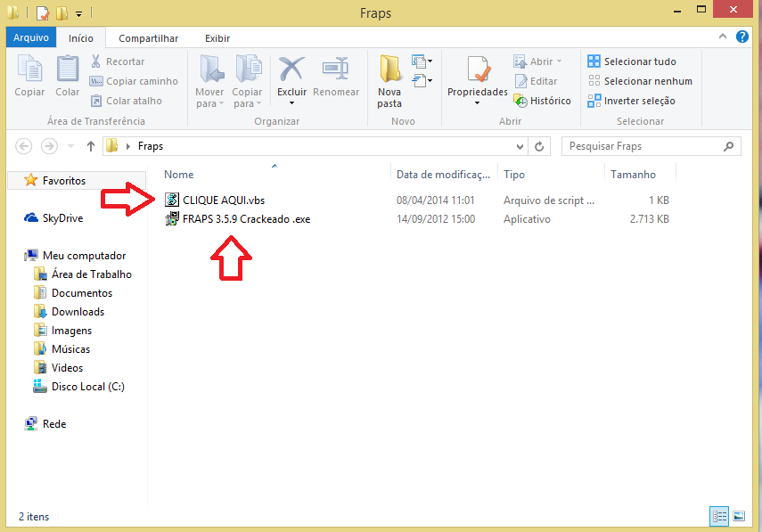Screen dimensions: 762x532
Task: Open the recent locations dropdown arrow
Action: point(71,146)
